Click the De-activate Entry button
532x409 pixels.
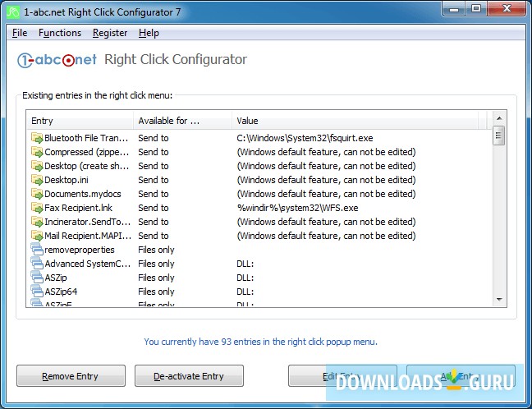pos(189,376)
